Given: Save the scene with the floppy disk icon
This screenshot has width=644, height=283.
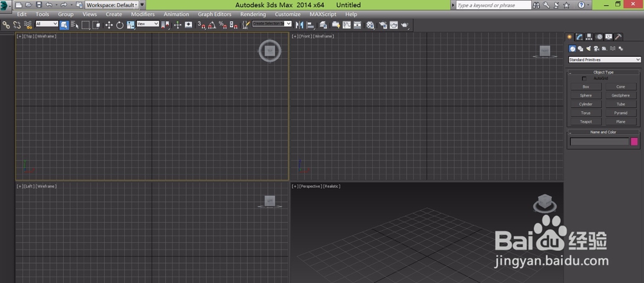Looking at the screenshot, I should [39, 5].
